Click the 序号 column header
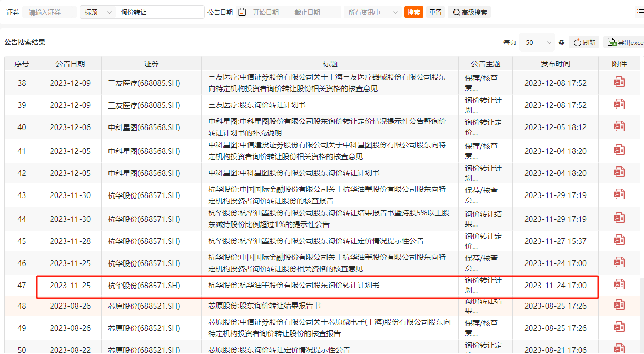Viewport: 644px width, 354px height. pos(22,64)
